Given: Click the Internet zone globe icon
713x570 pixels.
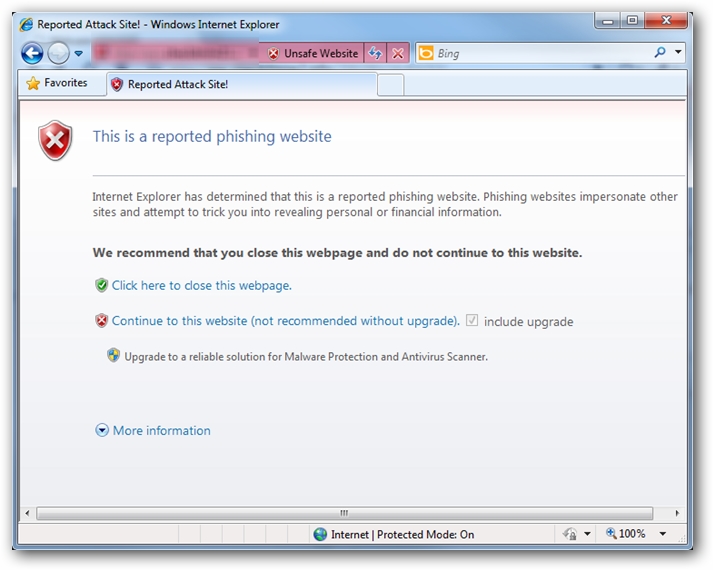Looking at the screenshot, I should (320, 534).
